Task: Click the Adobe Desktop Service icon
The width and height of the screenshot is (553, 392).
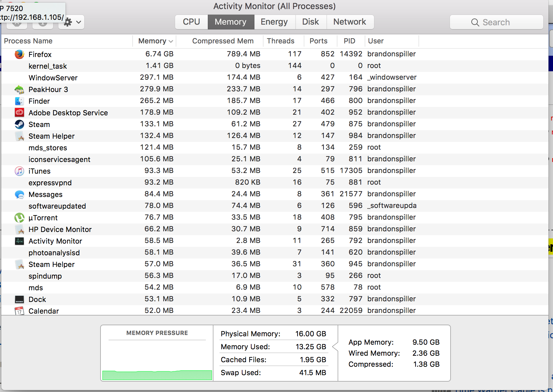Action: 19,112
